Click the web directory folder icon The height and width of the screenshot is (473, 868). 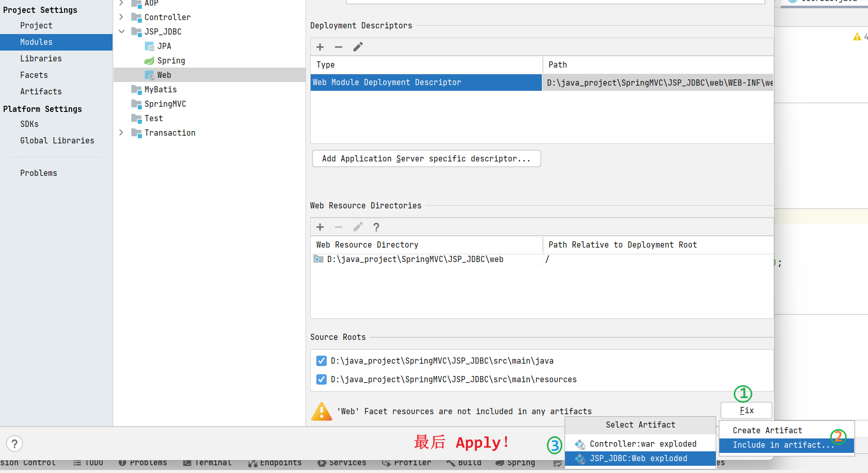(x=319, y=259)
